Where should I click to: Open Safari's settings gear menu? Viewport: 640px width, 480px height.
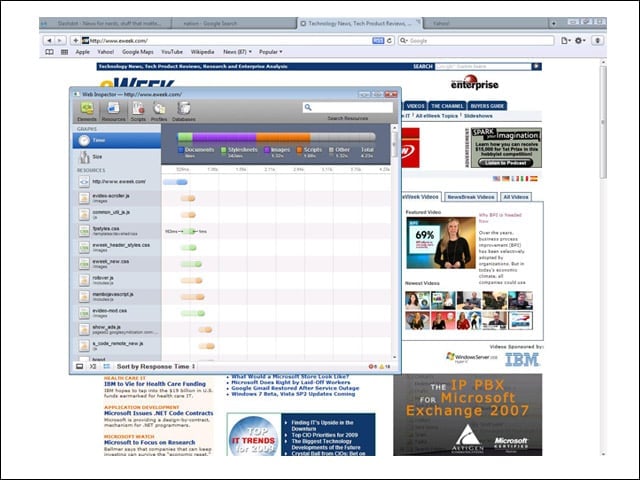[580, 40]
